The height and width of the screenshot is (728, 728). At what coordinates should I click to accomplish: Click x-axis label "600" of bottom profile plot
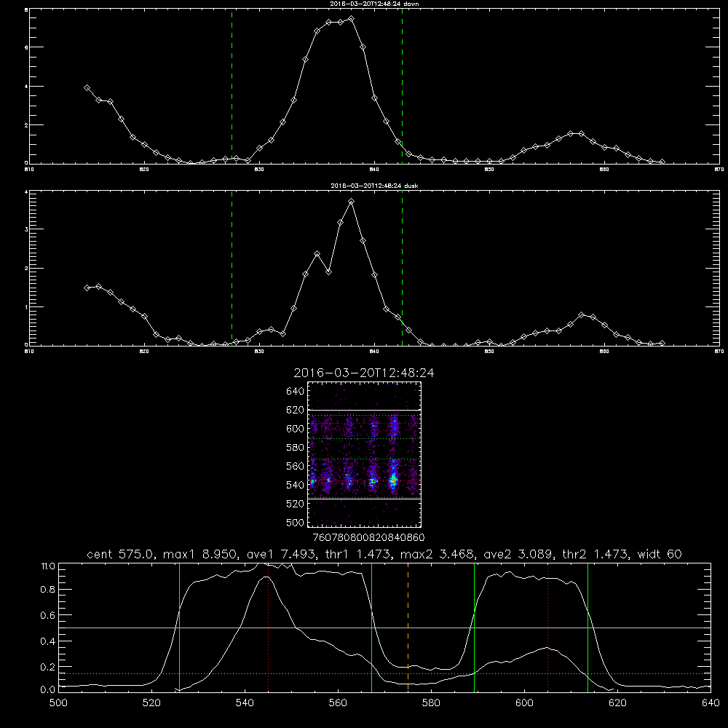(524, 703)
